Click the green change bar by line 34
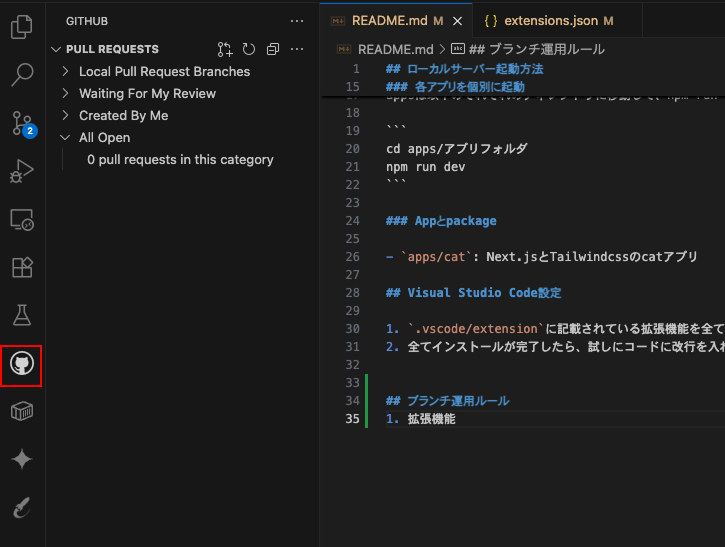The height and width of the screenshot is (547, 725). [x=367, y=401]
